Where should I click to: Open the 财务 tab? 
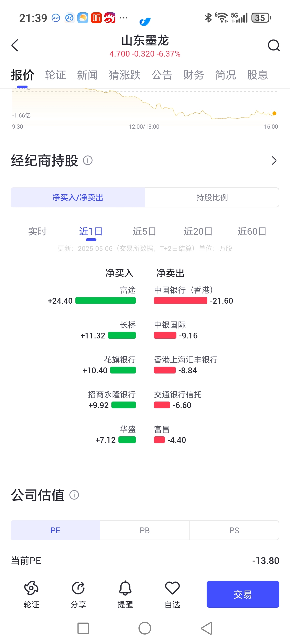(194, 75)
